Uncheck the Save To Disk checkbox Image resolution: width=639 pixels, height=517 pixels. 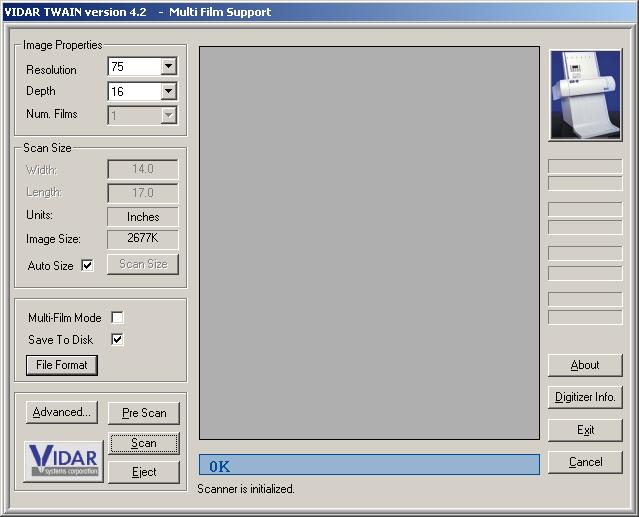pyautogui.click(x=117, y=339)
